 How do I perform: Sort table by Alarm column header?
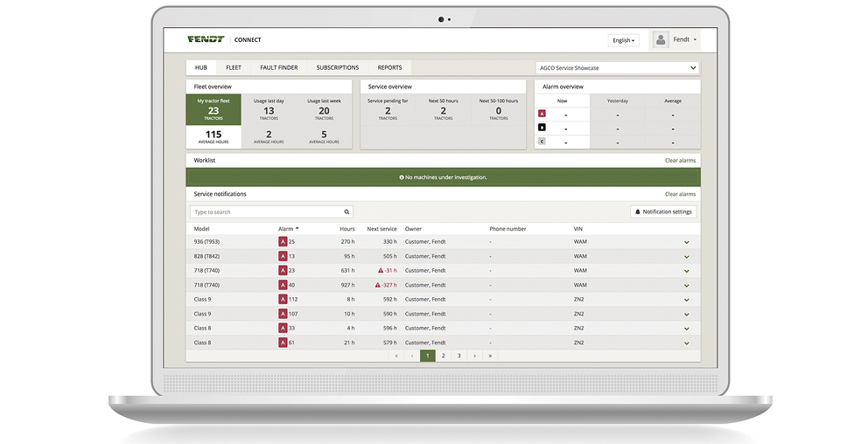287,229
